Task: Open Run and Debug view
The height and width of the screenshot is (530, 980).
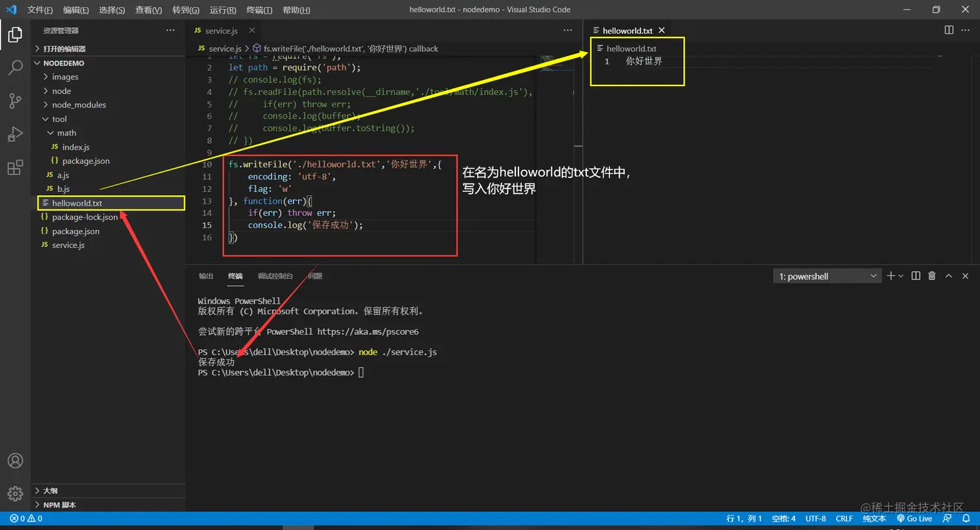Action: pyautogui.click(x=15, y=134)
